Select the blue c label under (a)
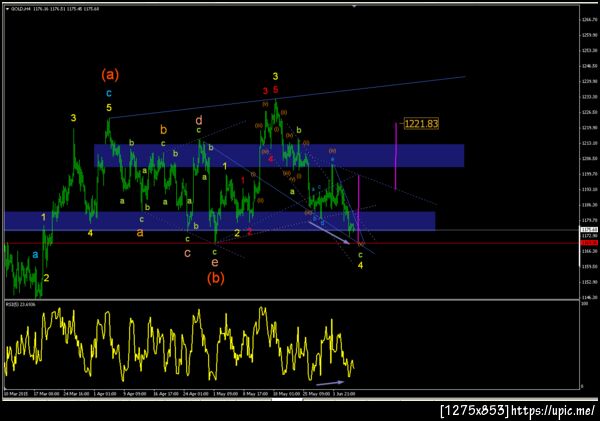 [x=109, y=93]
